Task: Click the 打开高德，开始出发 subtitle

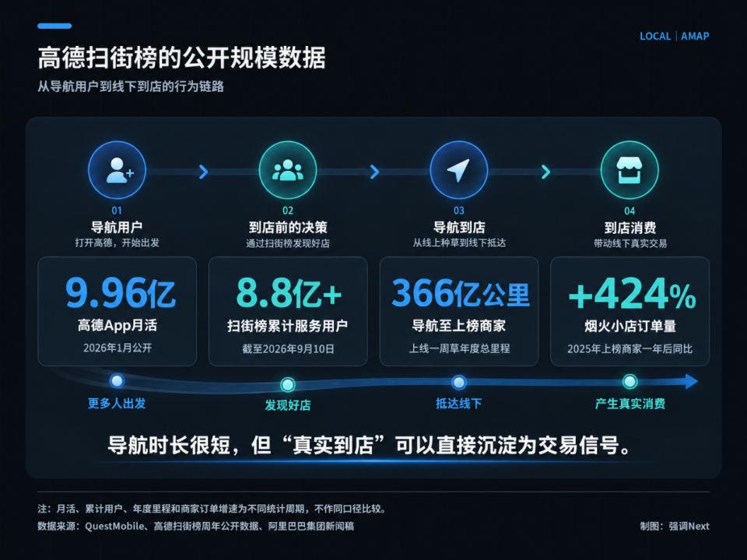Action: coord(117,243)
